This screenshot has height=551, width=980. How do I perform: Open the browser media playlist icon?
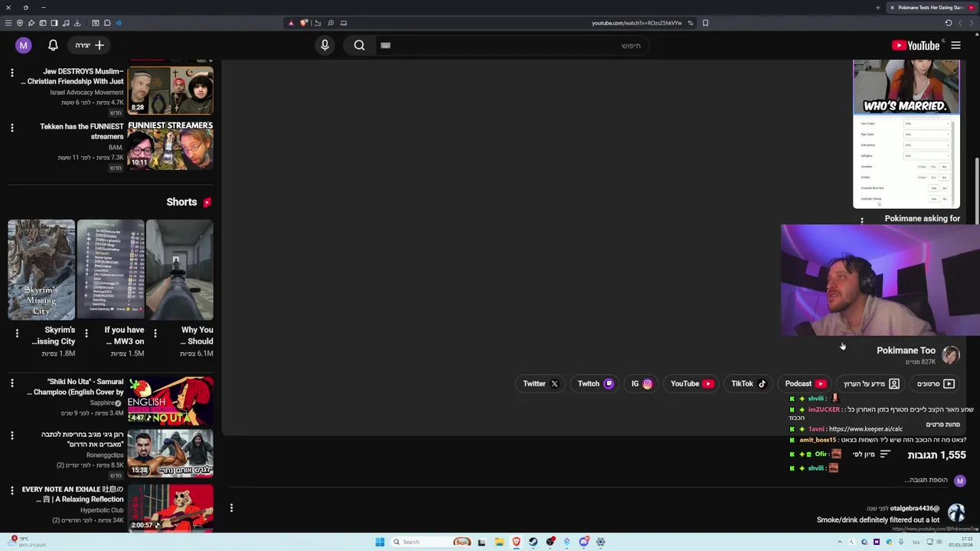[x=66, y=23]
